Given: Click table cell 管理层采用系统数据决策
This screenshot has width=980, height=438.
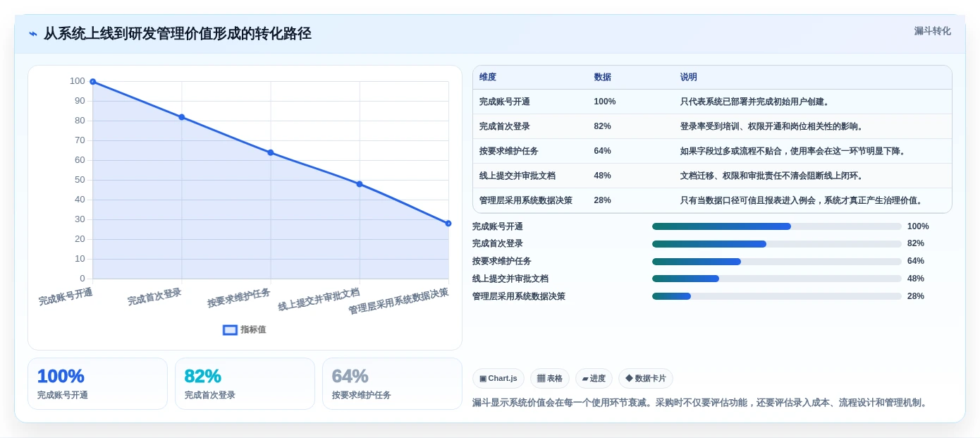Looking at the screenshot, I should 526,200.
